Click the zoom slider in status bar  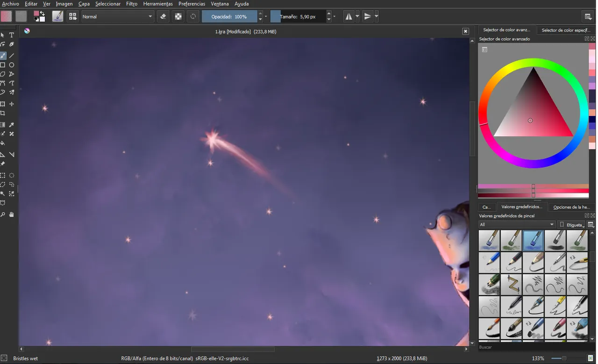click(x=563, y=358)
